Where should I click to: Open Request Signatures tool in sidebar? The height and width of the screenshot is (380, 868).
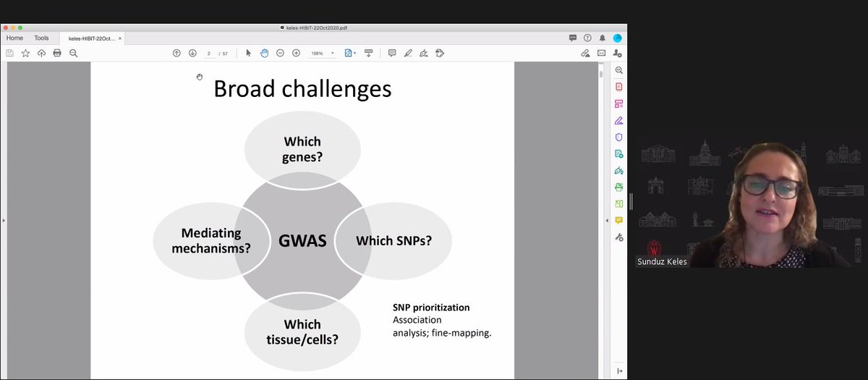pyautogui.click(x=618, y=170)
